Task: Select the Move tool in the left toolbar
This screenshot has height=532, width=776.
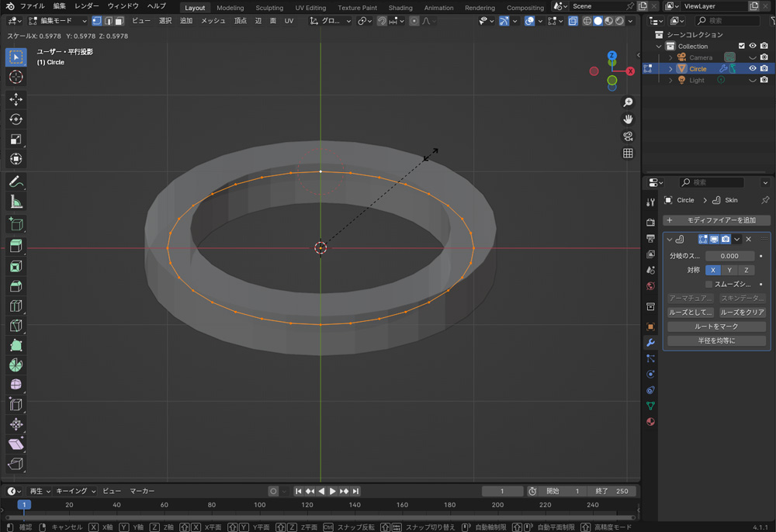Action: [16, 99]
